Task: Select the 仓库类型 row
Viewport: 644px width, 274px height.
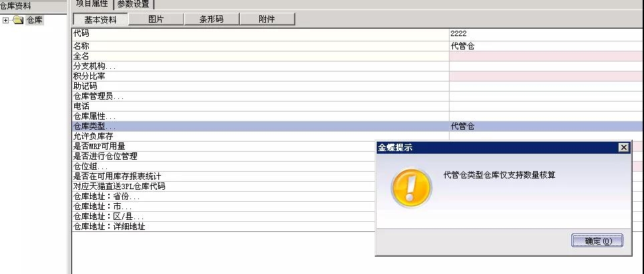Action: (261, 126)
